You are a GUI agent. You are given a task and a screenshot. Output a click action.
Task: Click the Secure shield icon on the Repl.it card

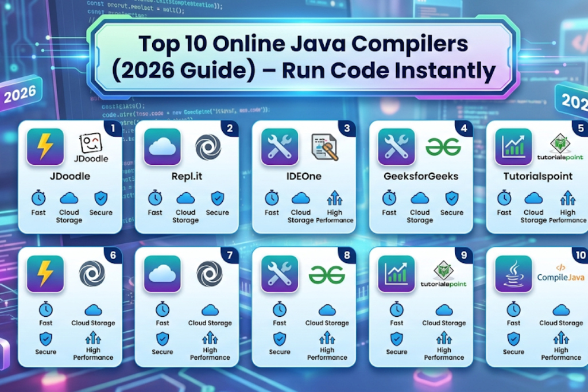[x=218, y=198]
